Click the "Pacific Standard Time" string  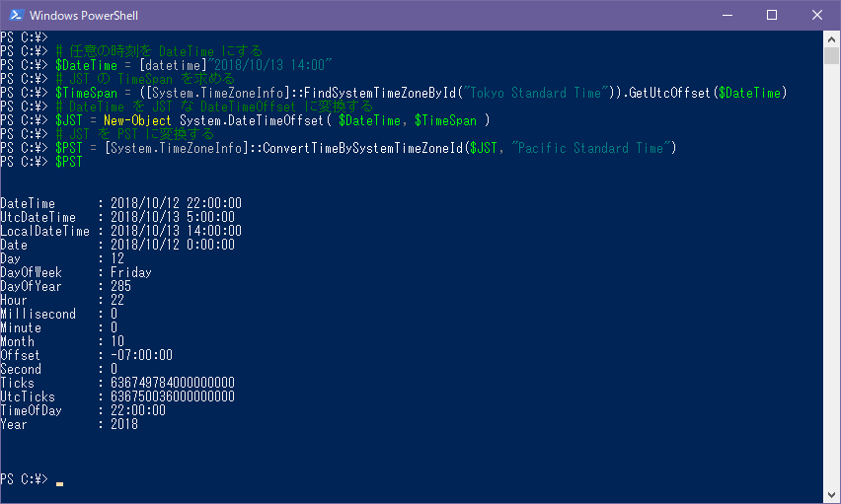591,148
